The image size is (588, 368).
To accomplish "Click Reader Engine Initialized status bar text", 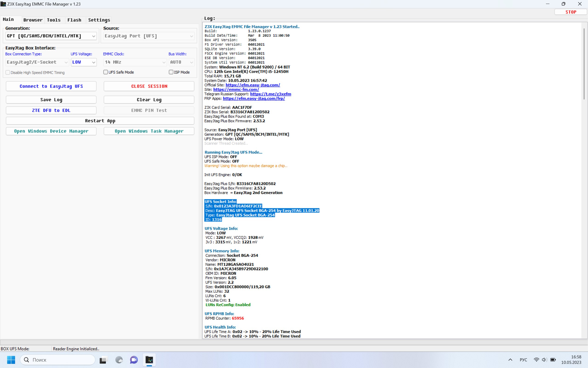I will pyautogui.click(x=76, y=349).
